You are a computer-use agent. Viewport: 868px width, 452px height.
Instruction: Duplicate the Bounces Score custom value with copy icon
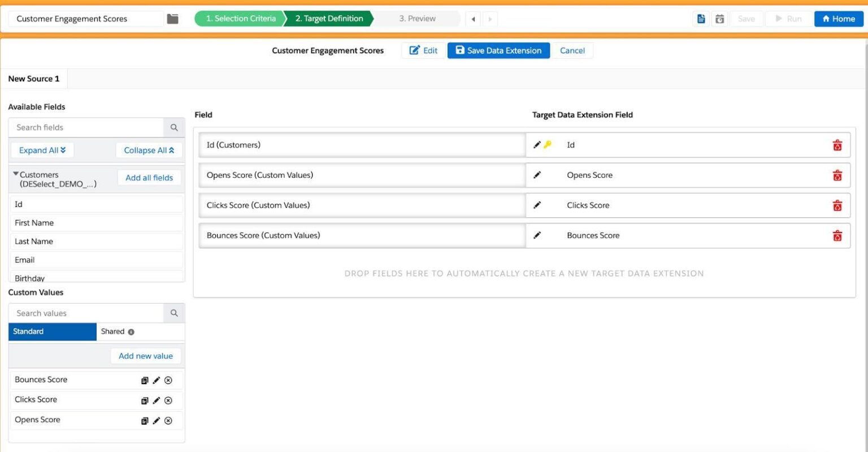pyautogui.click(x=145, y=380)
